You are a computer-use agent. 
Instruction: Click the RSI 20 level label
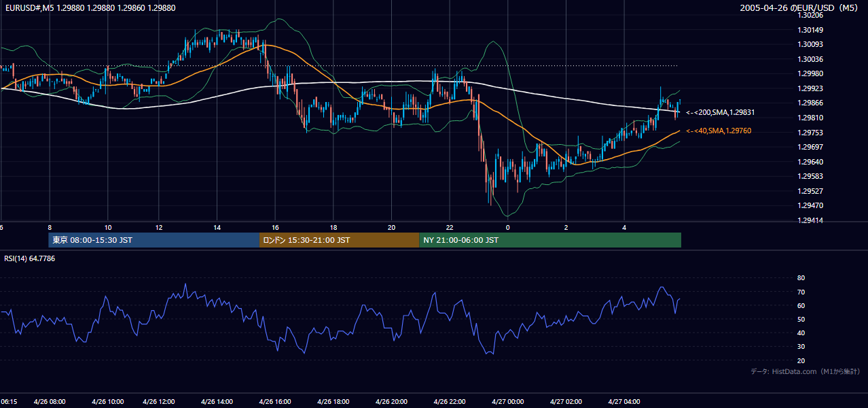[801, 360]
